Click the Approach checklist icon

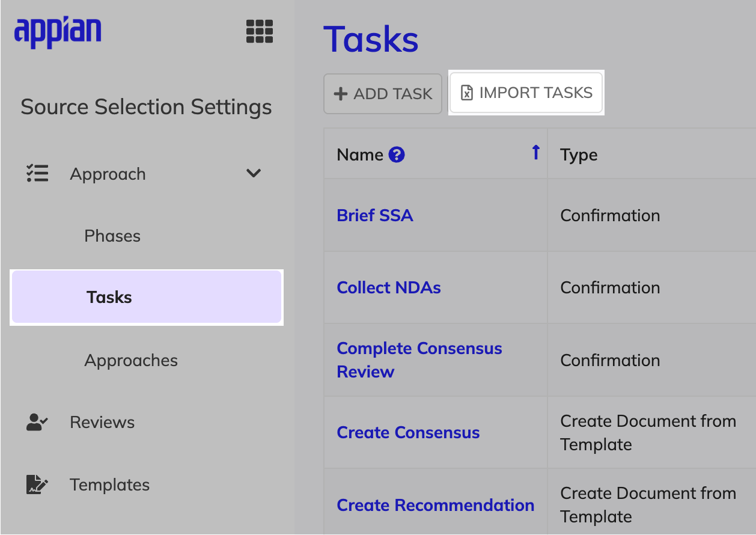[37, 173]
